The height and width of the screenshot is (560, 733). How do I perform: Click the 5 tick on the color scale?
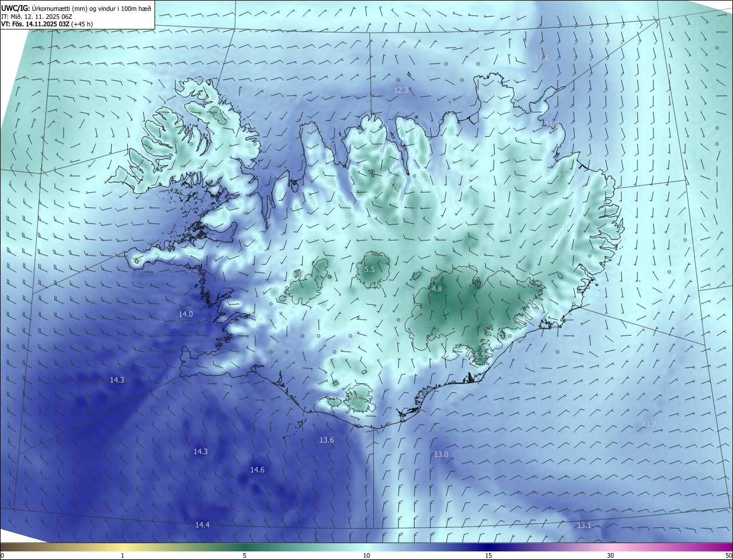[x=245, y=555]
